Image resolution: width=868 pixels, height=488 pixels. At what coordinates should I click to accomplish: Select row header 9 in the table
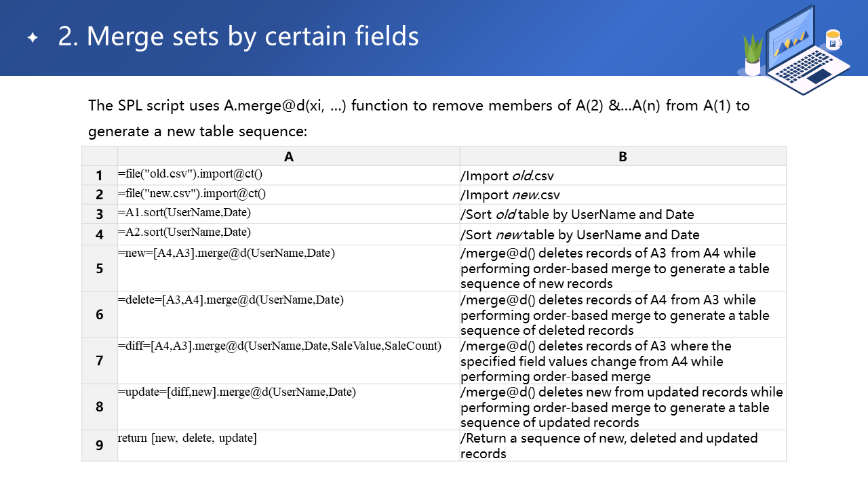(x=100, y=445)
